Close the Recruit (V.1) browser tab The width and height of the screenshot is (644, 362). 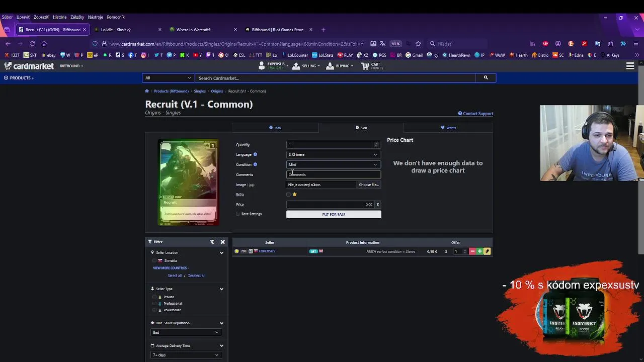[x=85, y=30]
